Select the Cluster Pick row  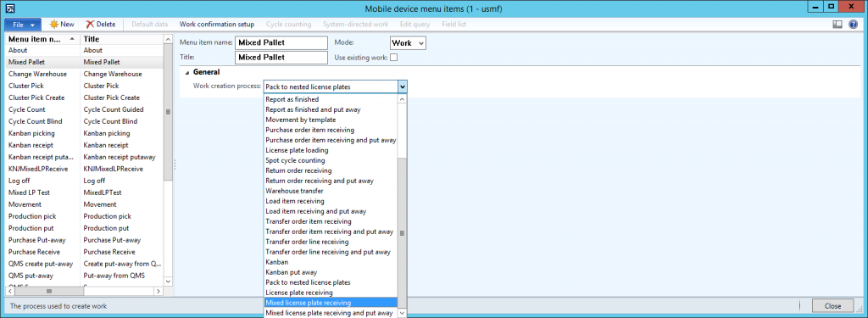(x=84, y=86)
